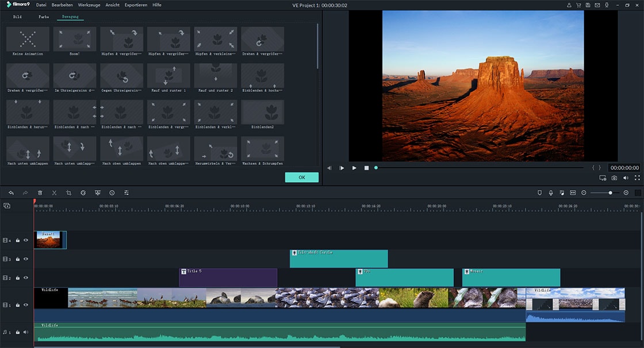The height and width of the screenshot is (348, 644).
Task: Hide video track 2 with eye icon
Action: pos(26,278)
